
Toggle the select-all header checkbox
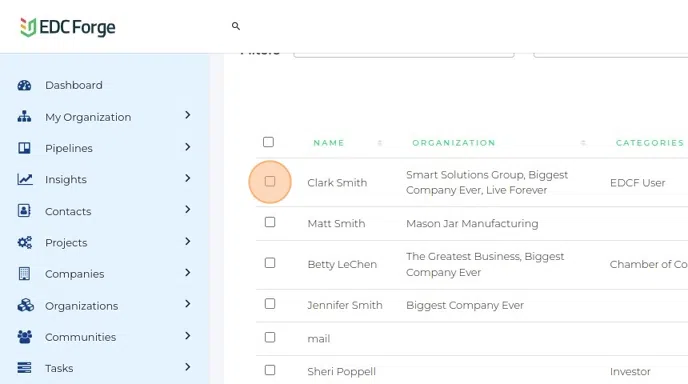pos(268,142)
